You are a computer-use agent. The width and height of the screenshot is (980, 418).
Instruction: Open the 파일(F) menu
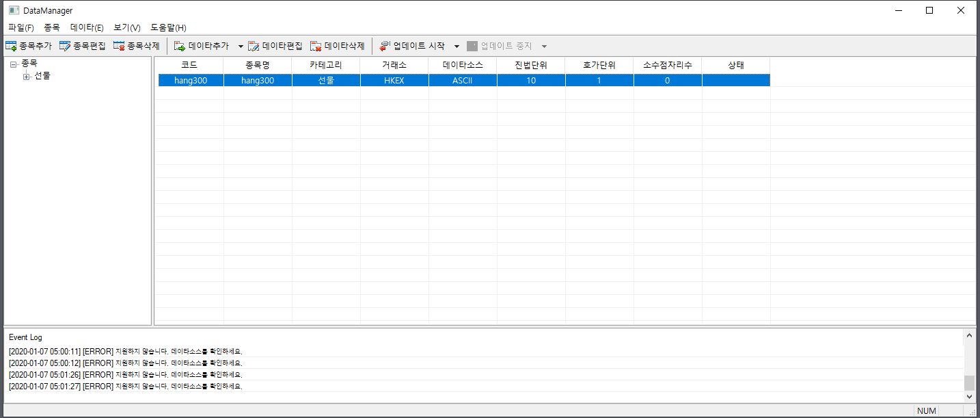pos(21,27)
